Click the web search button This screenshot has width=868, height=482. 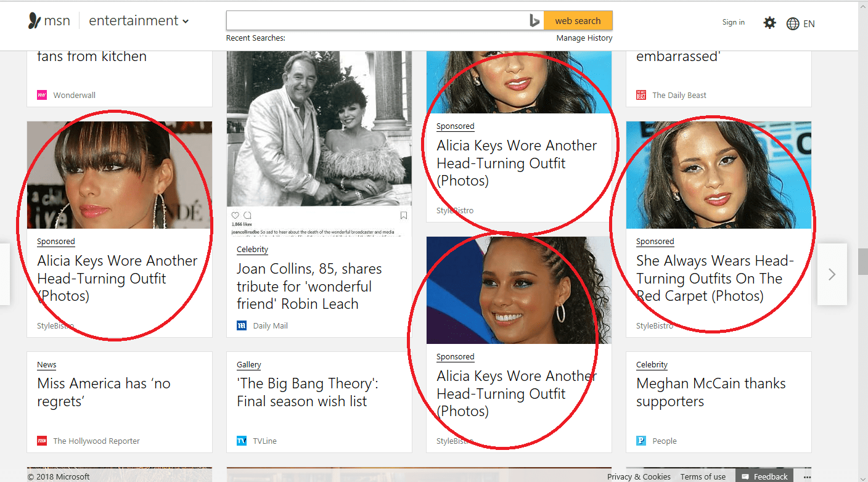tap(578, 20)
